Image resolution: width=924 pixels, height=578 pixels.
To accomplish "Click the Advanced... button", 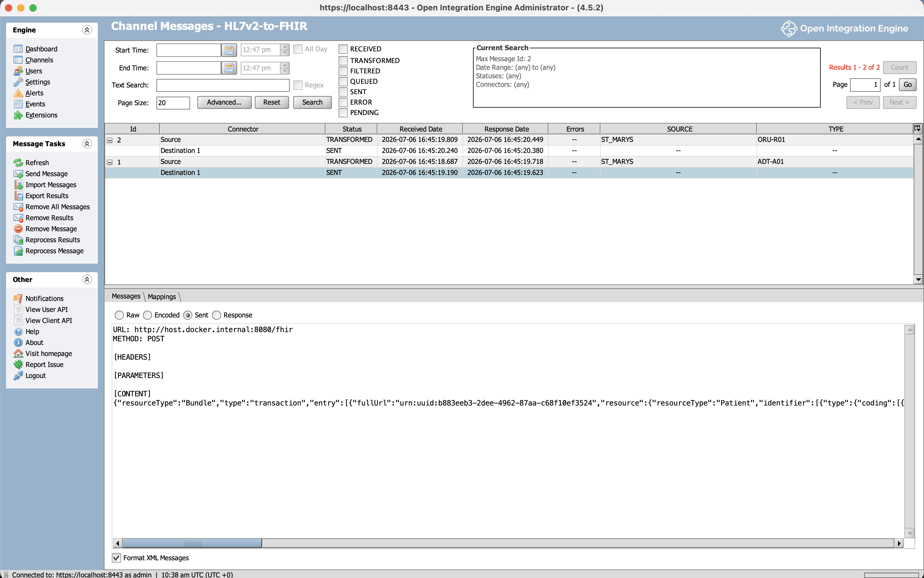I will 224,102.
